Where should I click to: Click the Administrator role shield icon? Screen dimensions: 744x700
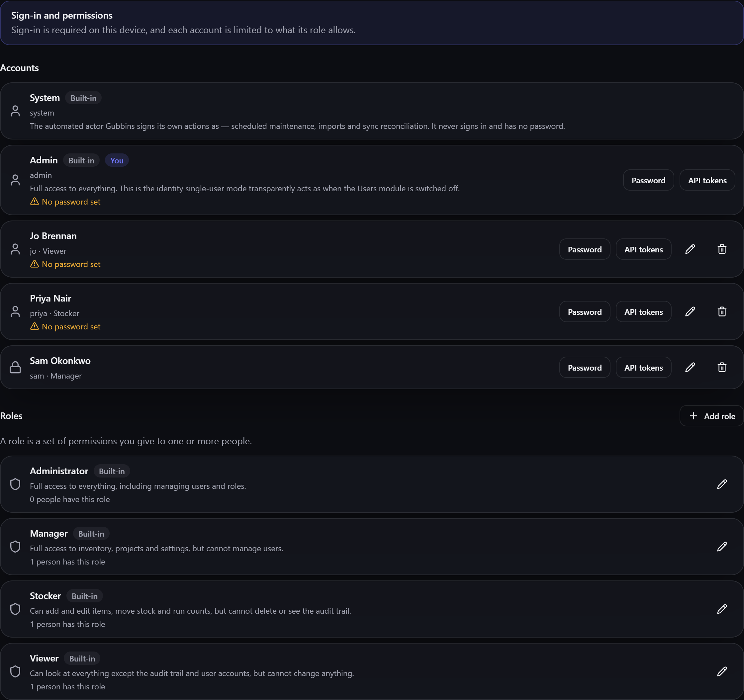(15, 484)
